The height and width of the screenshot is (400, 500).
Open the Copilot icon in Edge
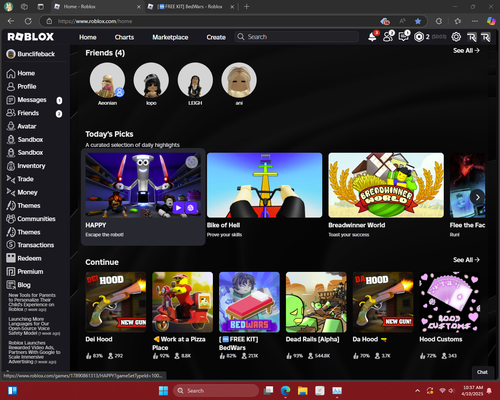(491, 21)
